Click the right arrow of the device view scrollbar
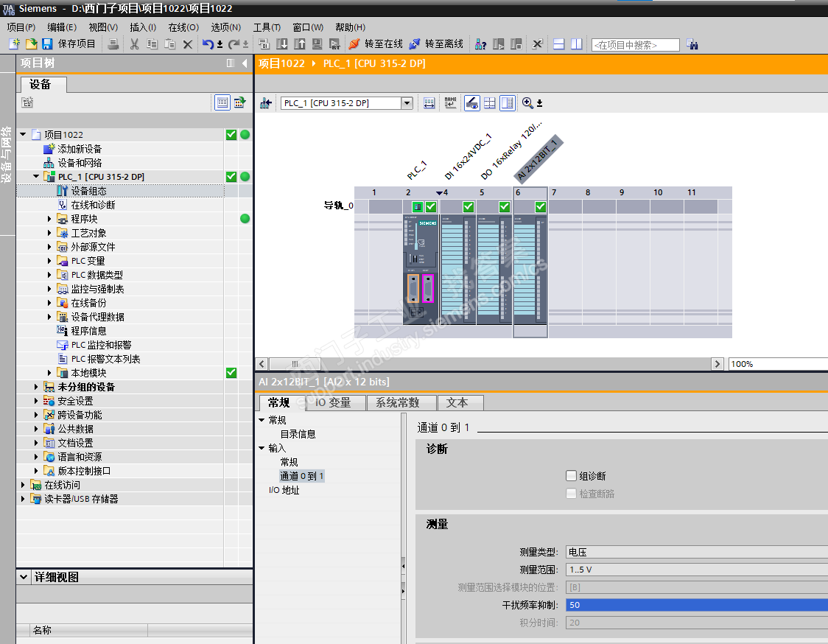Screen dimensions: 828x644 717,364
